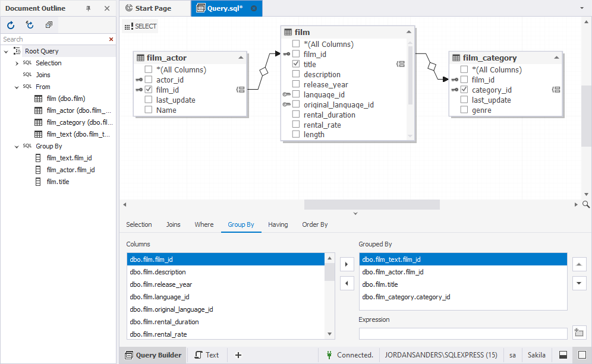This screenshot has width=592, height=364.
Task: Click the diagram zoom magnifier icon
Action: (586, 204)
